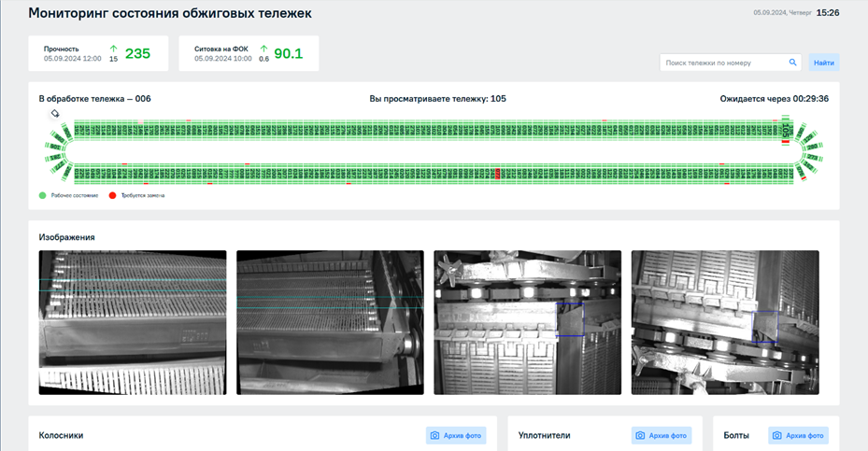Click the red Требуется замена legend dot

click(113, 195)
